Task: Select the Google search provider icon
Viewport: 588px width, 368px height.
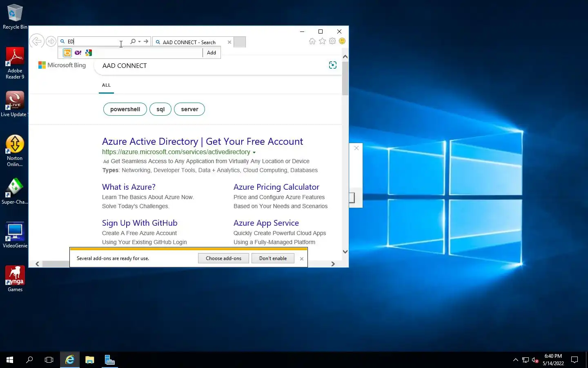Action: (89, 53)
